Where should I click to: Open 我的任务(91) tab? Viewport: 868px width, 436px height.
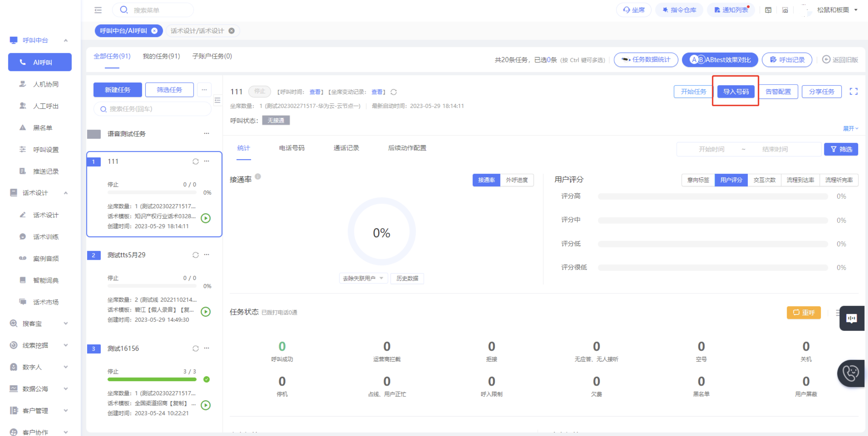point(161,56)
